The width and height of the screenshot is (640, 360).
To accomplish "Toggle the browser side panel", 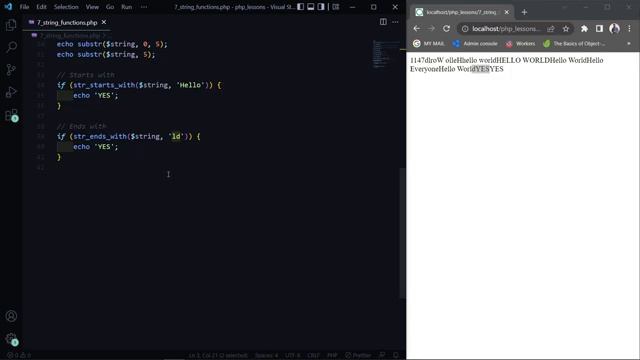I will pyautogui.click(x=599, y=29).
